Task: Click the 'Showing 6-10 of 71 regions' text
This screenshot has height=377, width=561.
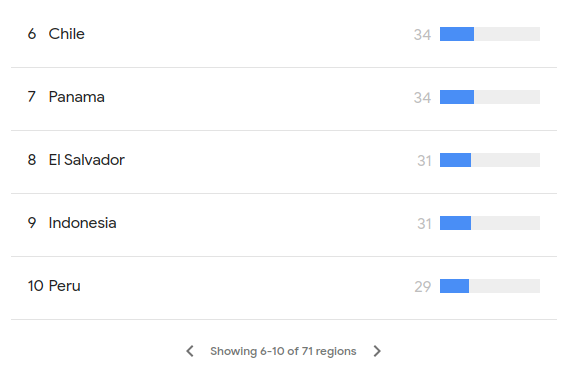Action: 283,351
